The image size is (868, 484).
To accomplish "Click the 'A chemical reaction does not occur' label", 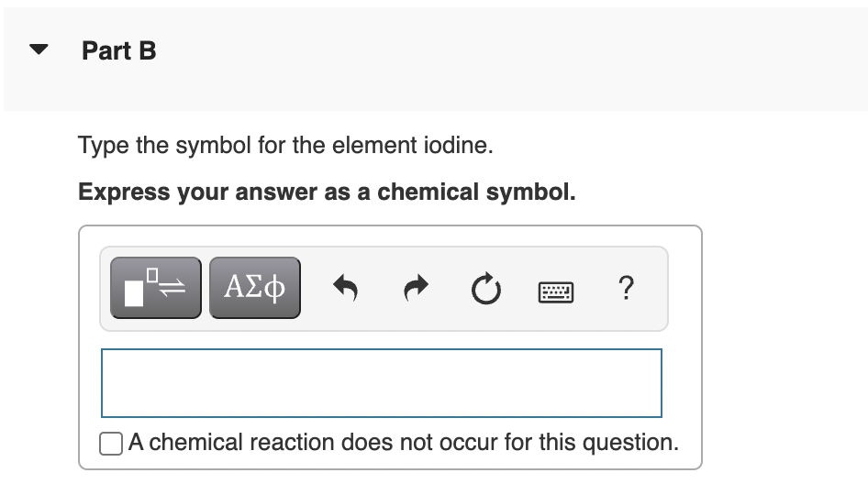I will [x=404, y=443].
